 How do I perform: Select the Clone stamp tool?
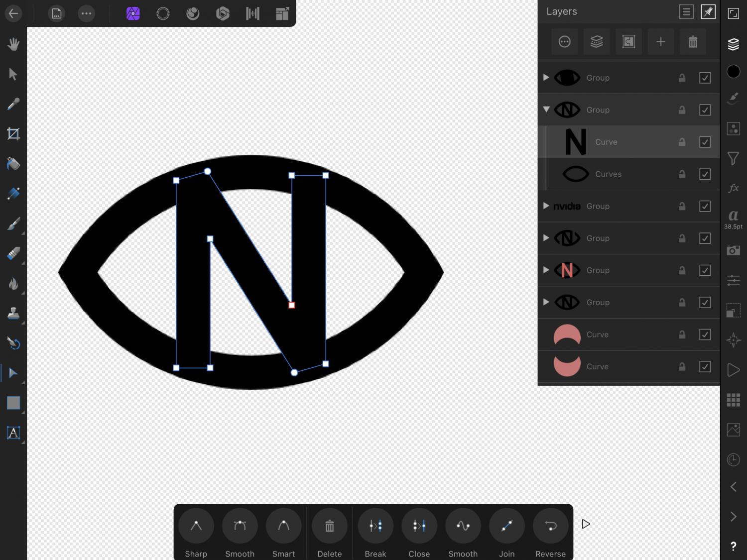13,313
